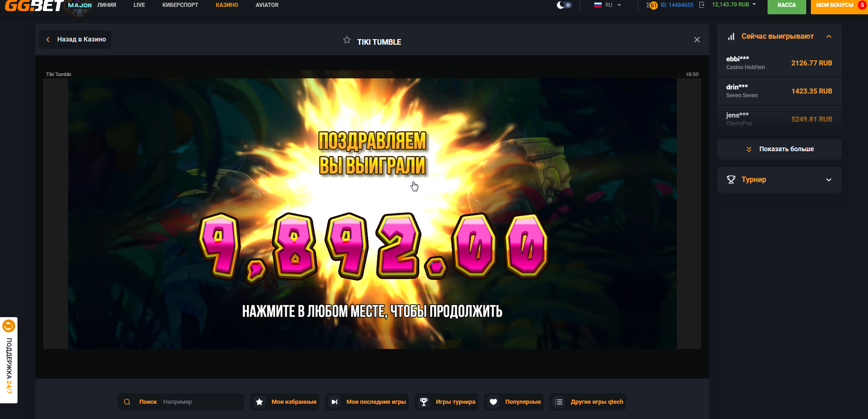The image size is (868, 419).
Task: Click the support chat headset icon
Action: [9, 326]
